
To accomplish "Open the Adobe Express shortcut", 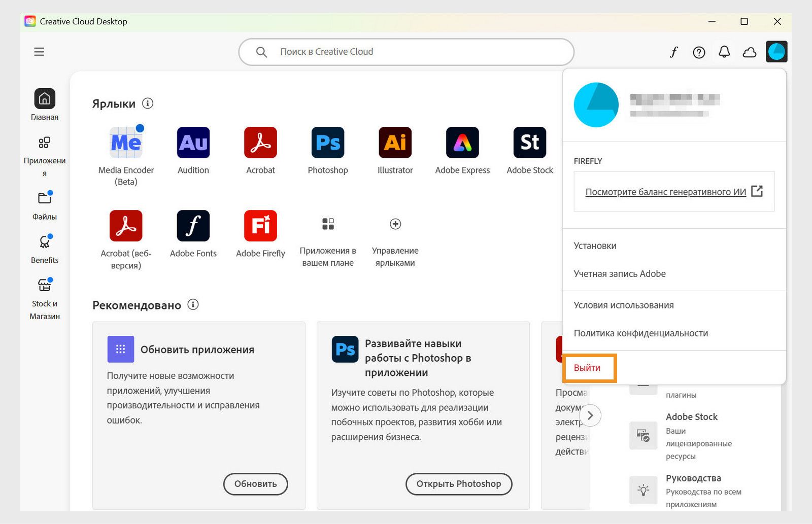I will (x=462, y=143).
